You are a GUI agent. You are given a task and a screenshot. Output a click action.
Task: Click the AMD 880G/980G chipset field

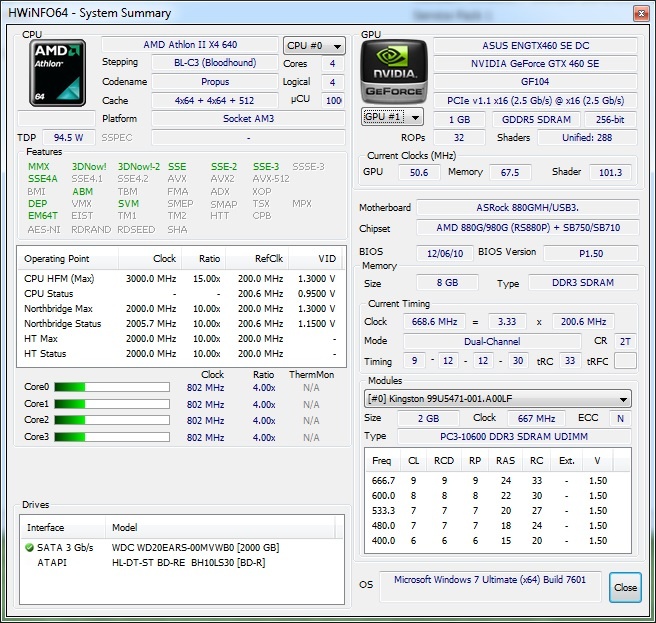528,228
